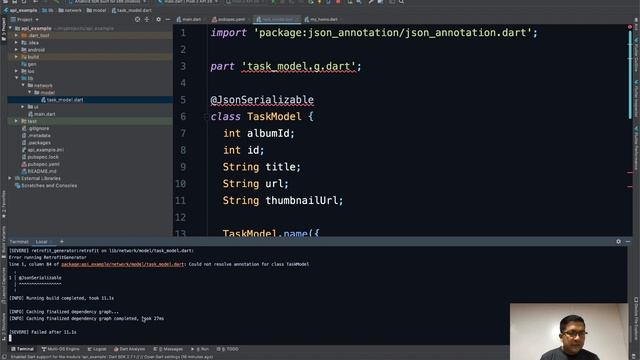Viewport: 640px width, 360px height.
Task: Open the Terminal tool window button
Action: (x=22, y=349)
